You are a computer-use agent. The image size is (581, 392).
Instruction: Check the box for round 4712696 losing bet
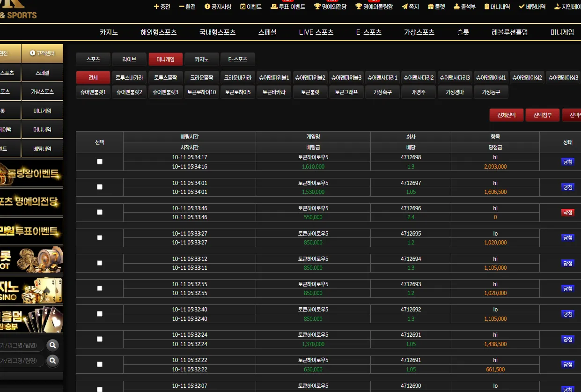click(99, 212)
